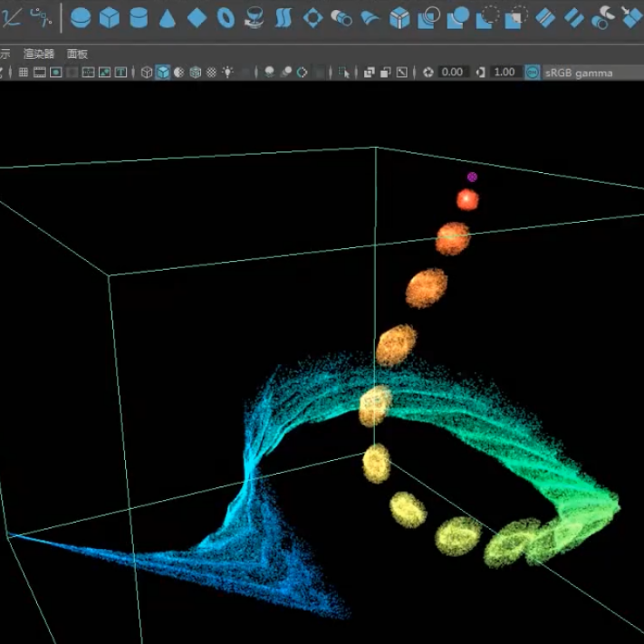Click the Attach Surfaces icon

pyautogui.click(x=545, y=18)
